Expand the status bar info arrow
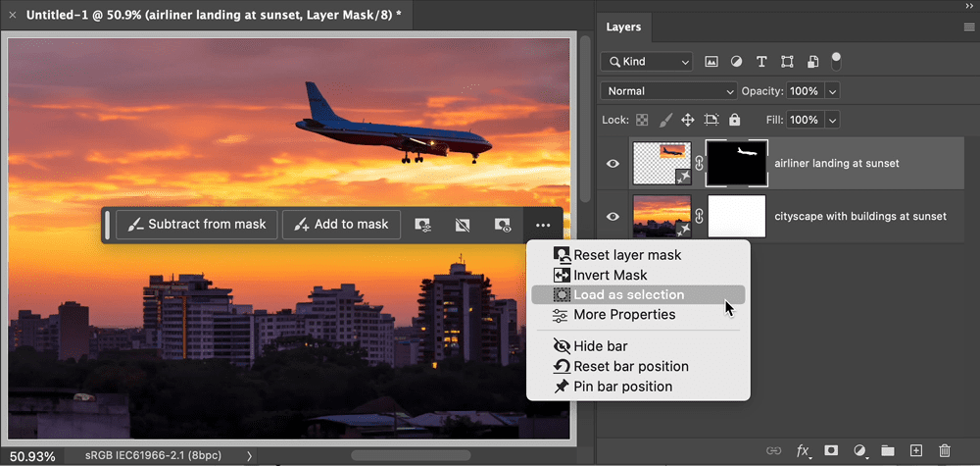Screen dimensions: 980x466 (x=249, y=456)
